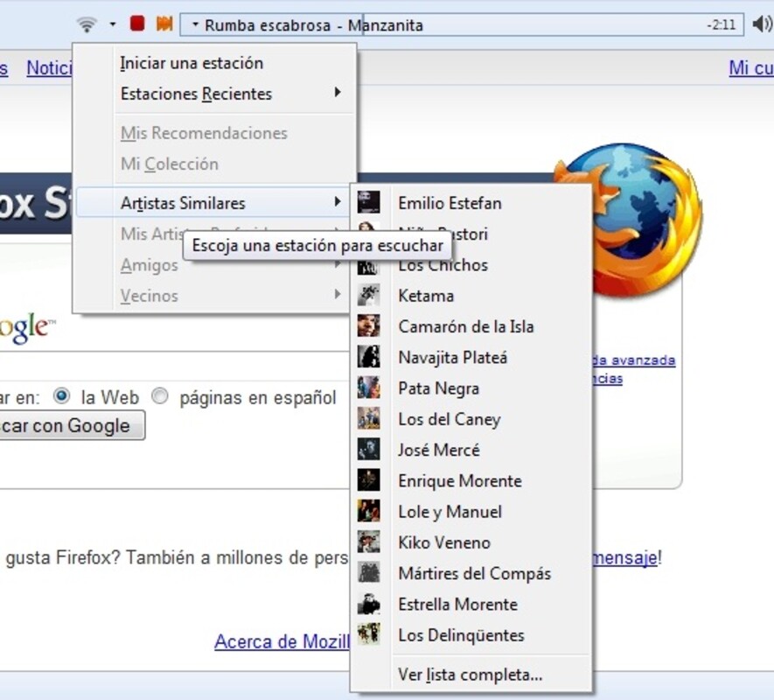Open the volume speaker icon

click(x=762, y=24)
